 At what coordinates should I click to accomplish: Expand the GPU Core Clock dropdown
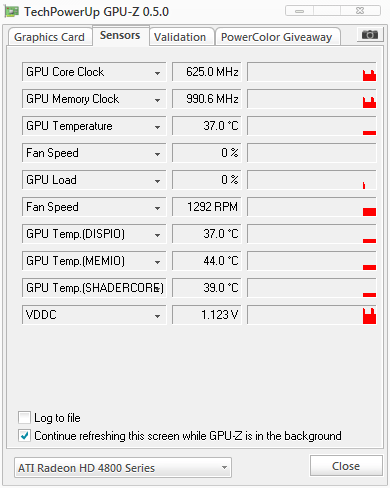(157, 73)
